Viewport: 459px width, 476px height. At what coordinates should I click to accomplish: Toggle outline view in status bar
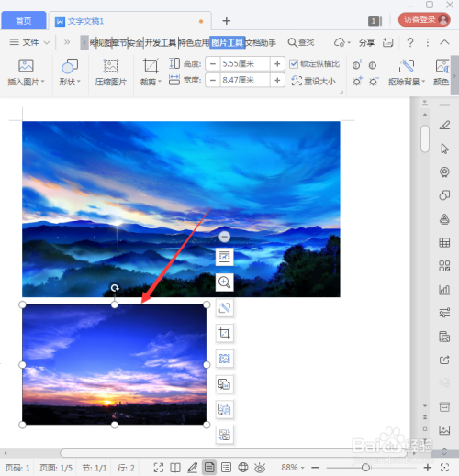226,468
